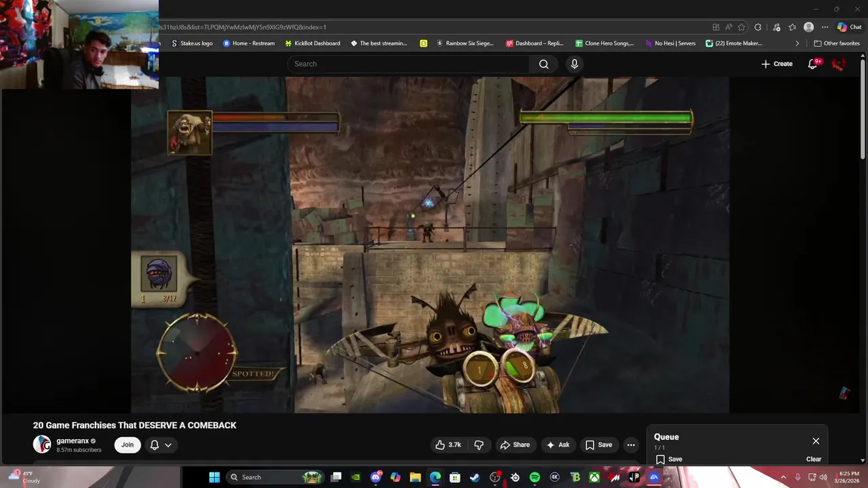Open YouTube notifications bell with 9+ badge
The height and width of the screenshot is (488, 868).
813,64
